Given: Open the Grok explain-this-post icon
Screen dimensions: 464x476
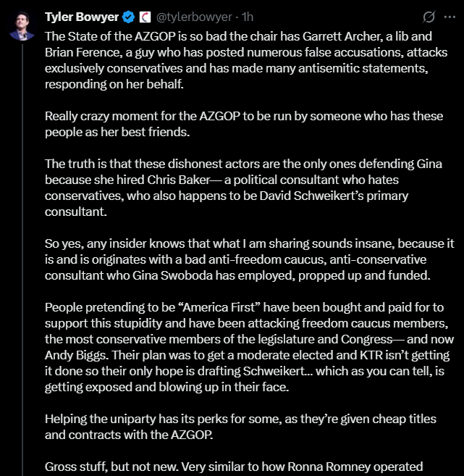Looking at the screenshot, I should (x=429, y=17).
